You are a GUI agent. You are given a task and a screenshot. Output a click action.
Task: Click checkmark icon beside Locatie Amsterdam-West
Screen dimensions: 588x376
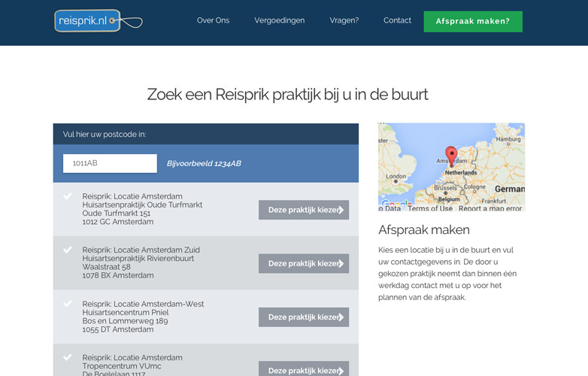(x=68, y=304)
